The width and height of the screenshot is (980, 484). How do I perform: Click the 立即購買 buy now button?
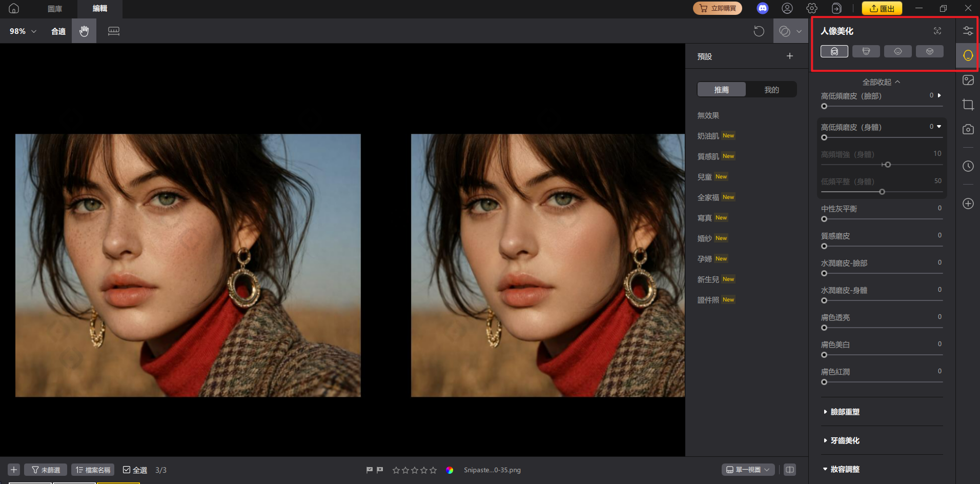pos(717,8)
